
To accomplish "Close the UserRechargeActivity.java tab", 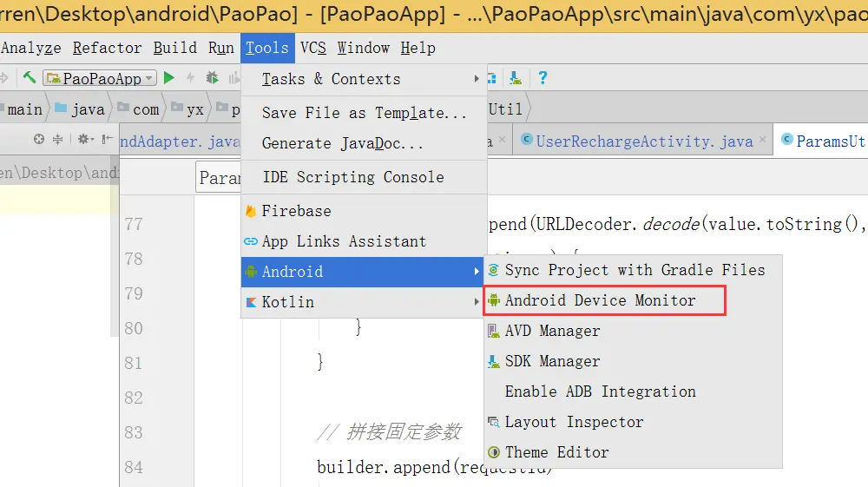I will [763, 140].
